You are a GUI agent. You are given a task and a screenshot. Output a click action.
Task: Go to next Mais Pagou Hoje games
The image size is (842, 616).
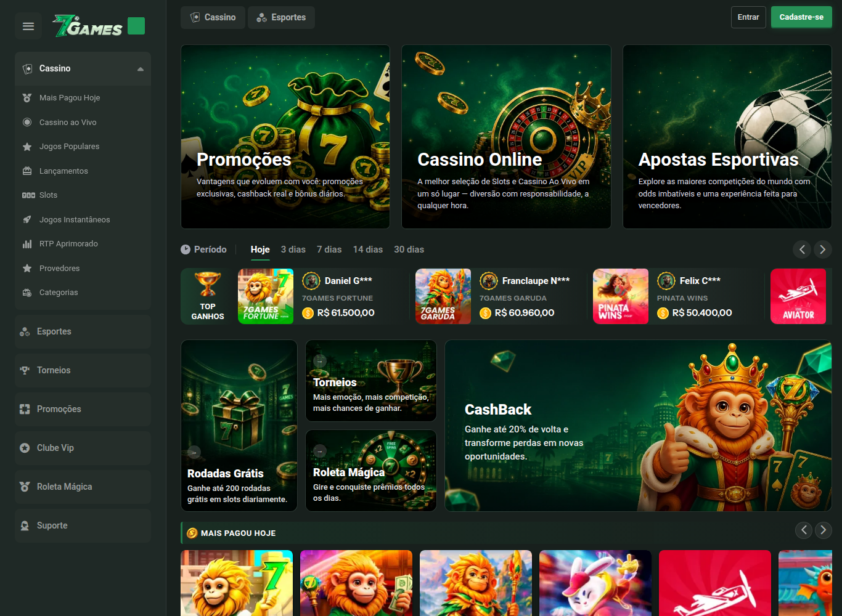824,530
